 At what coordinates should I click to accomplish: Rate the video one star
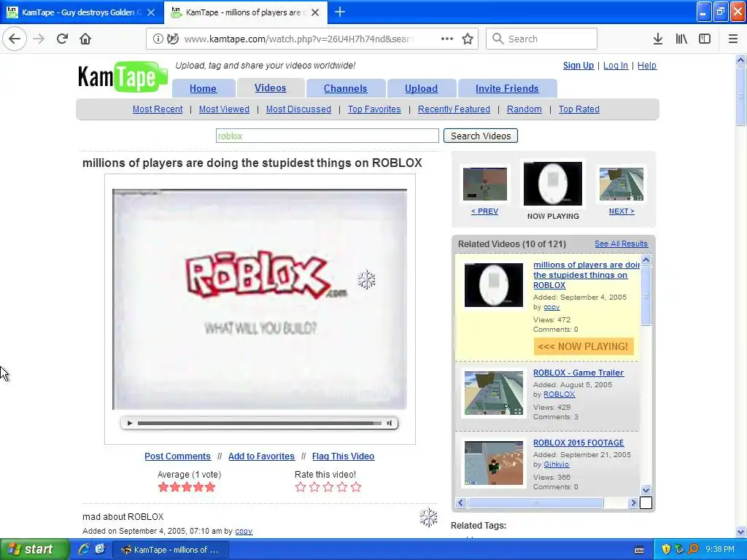tap(300, 486)
